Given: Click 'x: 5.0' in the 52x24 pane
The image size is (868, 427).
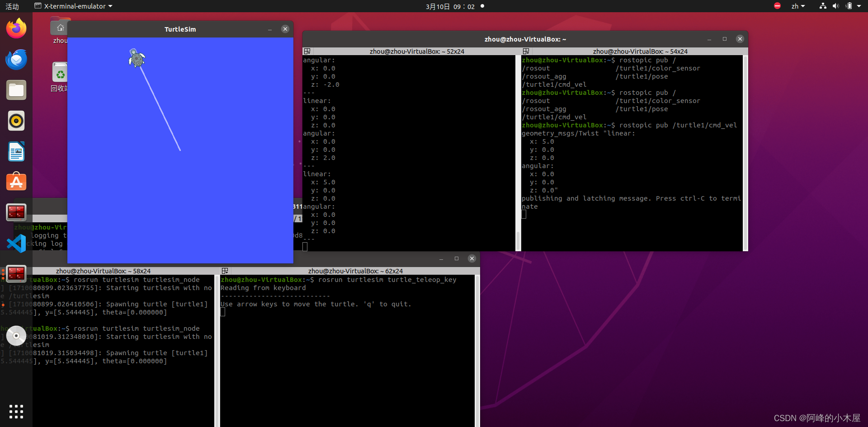Looking at the screenshot, I should [x=323, y=182].
